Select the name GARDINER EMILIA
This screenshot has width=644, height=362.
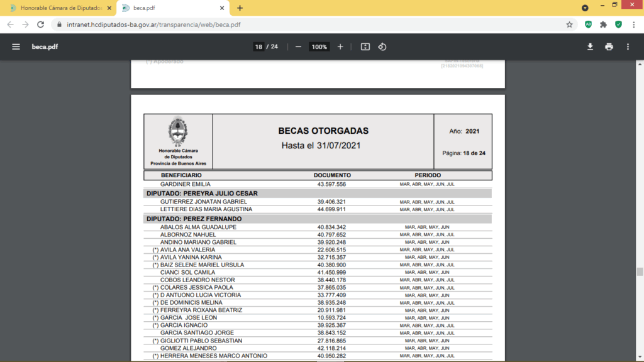pos(186,184)
